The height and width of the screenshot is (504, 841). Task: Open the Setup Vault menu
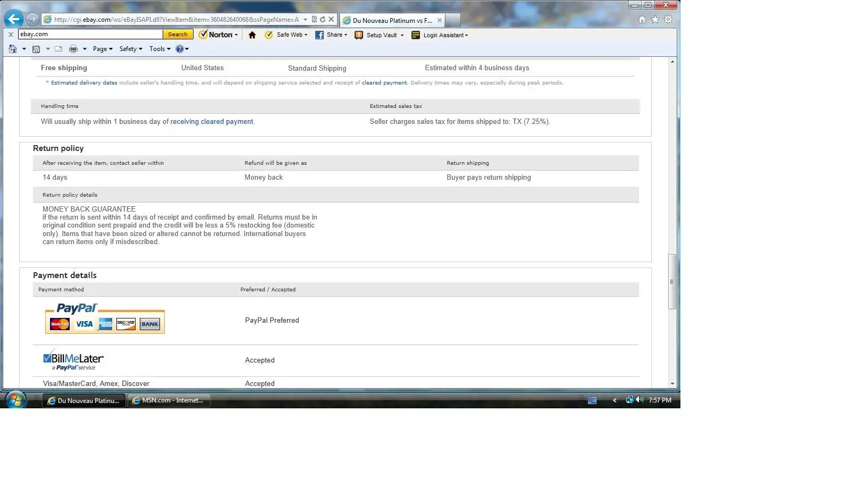point(379,35)
